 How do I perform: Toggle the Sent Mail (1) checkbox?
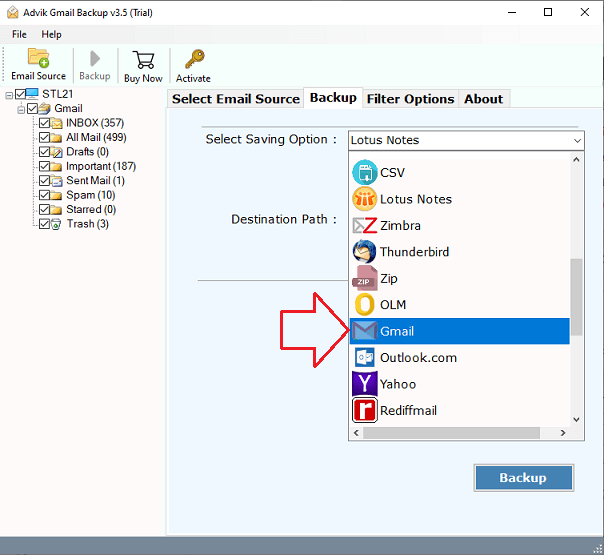(44, 181)
